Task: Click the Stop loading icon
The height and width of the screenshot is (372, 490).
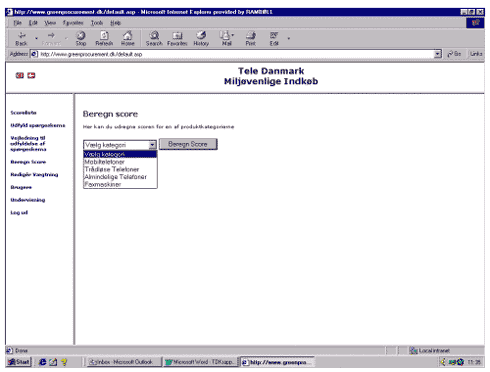Action: (81, 38)
